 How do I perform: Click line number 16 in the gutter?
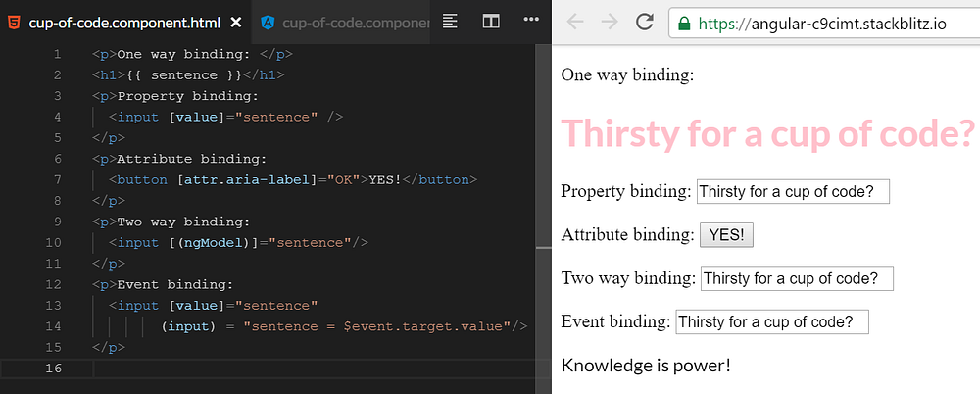(55, 369)
